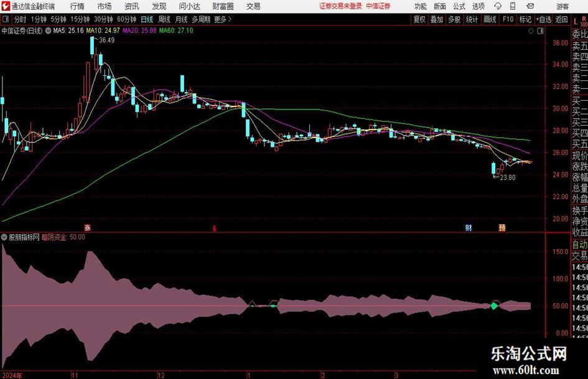Open 多周期 multi-period view
Screen dimensions: 588x379
(201, 19)
